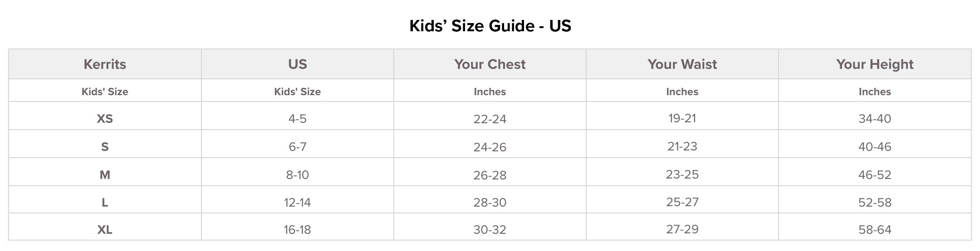Select the US size 8-10 cell
980x251 pixels.
(x=297, y=175)
